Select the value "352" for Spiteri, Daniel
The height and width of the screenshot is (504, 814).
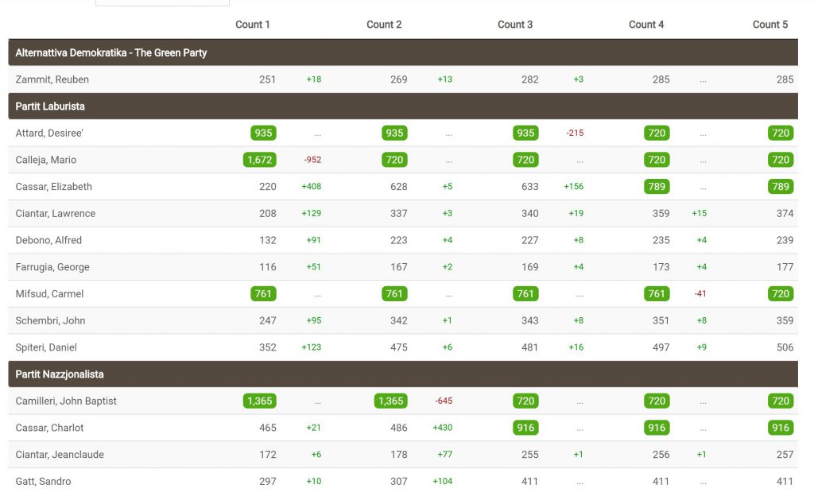pos(267,347)
